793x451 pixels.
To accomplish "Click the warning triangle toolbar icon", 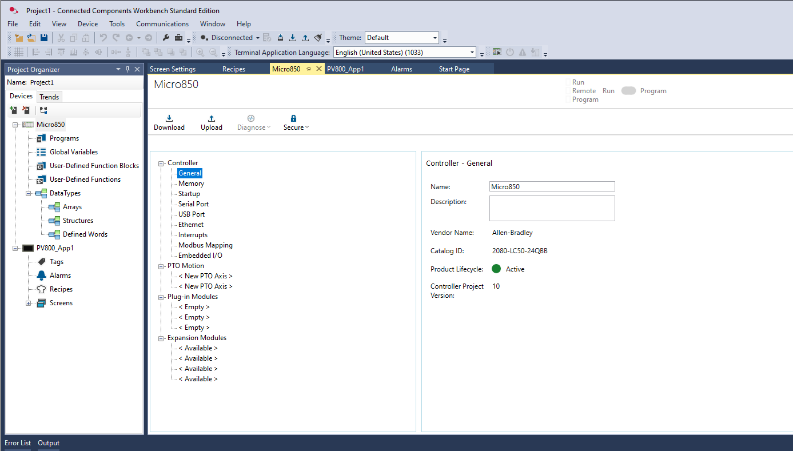I will (522, 52).
